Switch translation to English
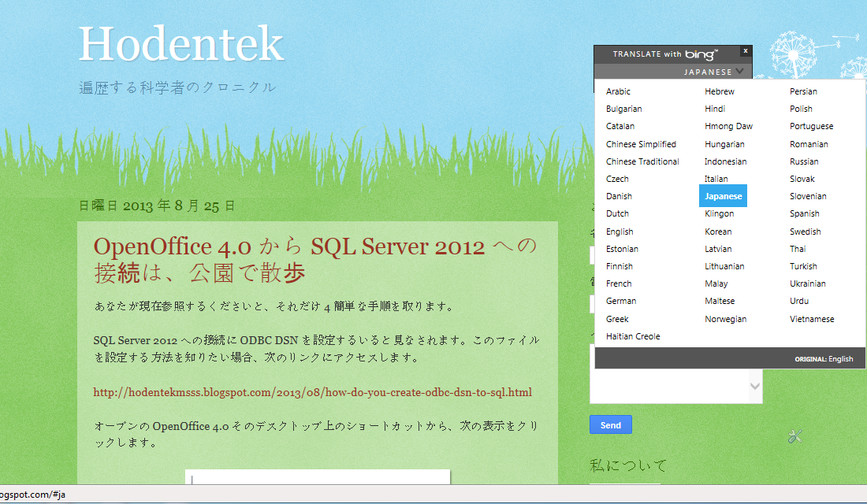Screen dimensions: 867x504 tap(620, 232)
